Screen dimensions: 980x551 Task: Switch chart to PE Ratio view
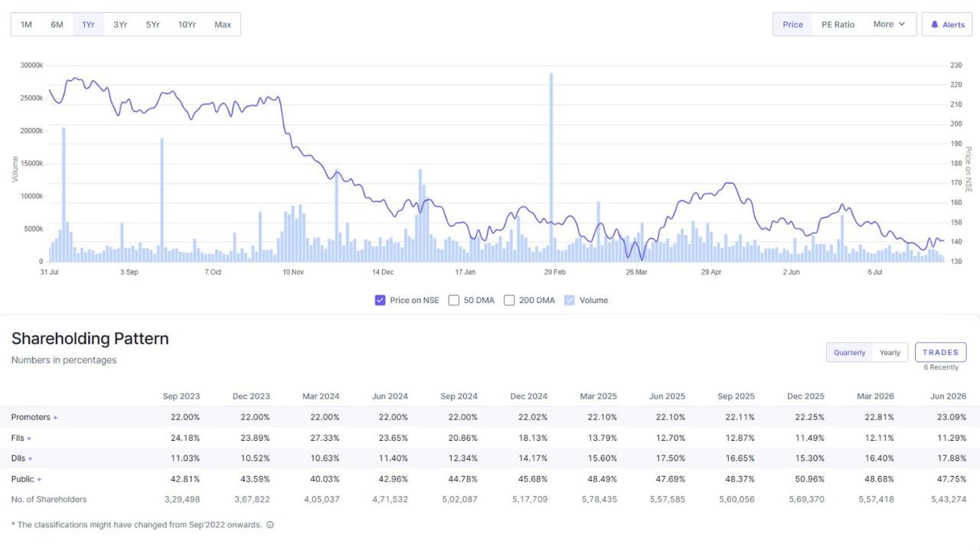point(838,24)
